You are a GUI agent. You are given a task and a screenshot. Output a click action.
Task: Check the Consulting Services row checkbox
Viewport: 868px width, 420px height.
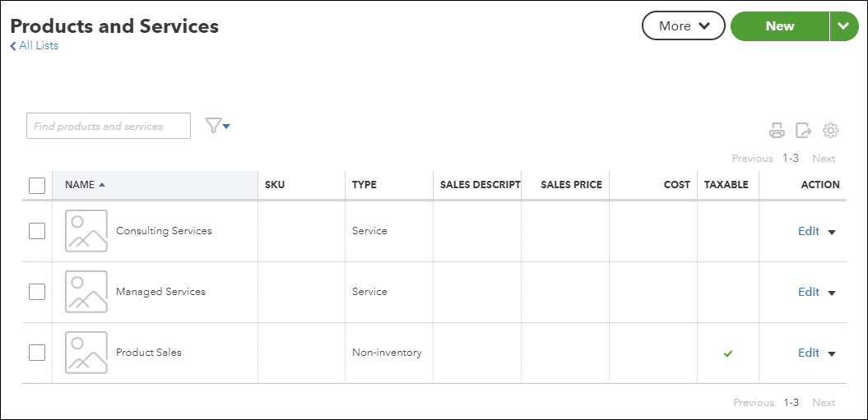point(37,231)
